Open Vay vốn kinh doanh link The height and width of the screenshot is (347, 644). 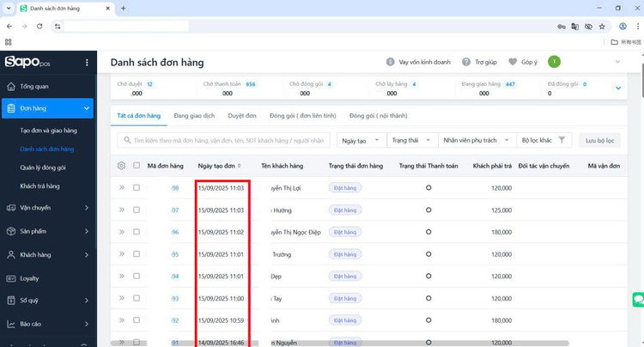[418, 62]
